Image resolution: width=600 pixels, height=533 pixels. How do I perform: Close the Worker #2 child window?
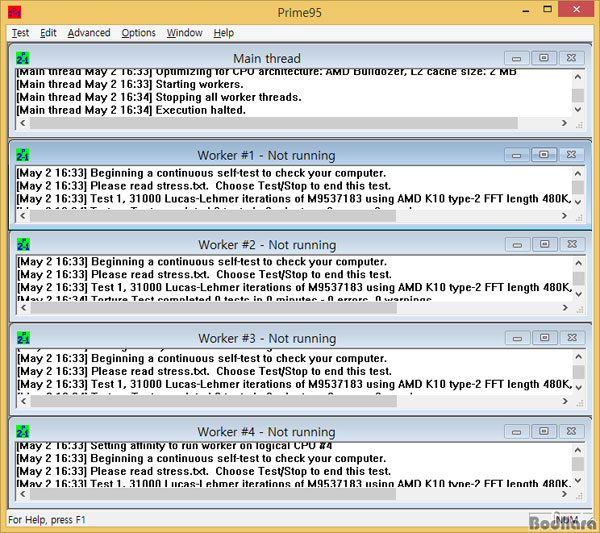[572, 244]
